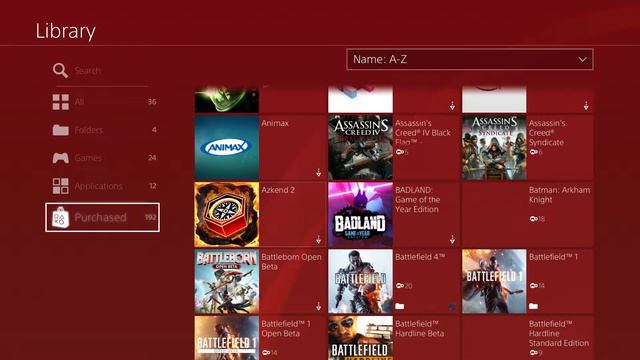Open Assassin's Creed Syndicate cover art
This screenshot has width=640, height=360.
[x=494, y=147]
